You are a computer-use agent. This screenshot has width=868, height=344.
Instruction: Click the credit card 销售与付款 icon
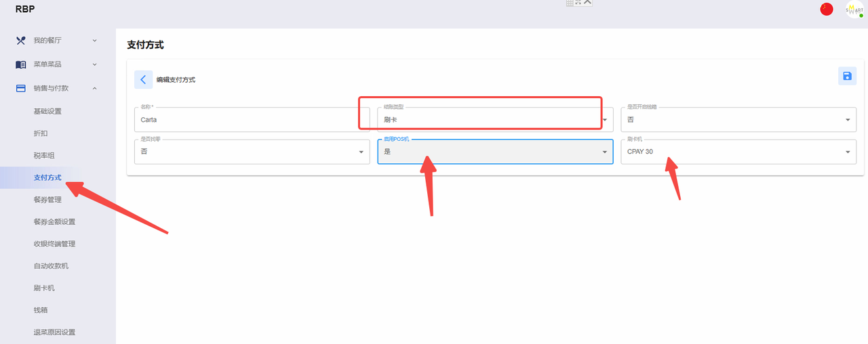[x=21, y=88]
